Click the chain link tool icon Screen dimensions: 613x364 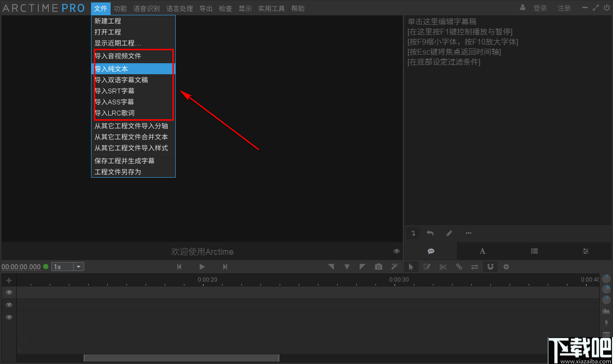(459, 267)
